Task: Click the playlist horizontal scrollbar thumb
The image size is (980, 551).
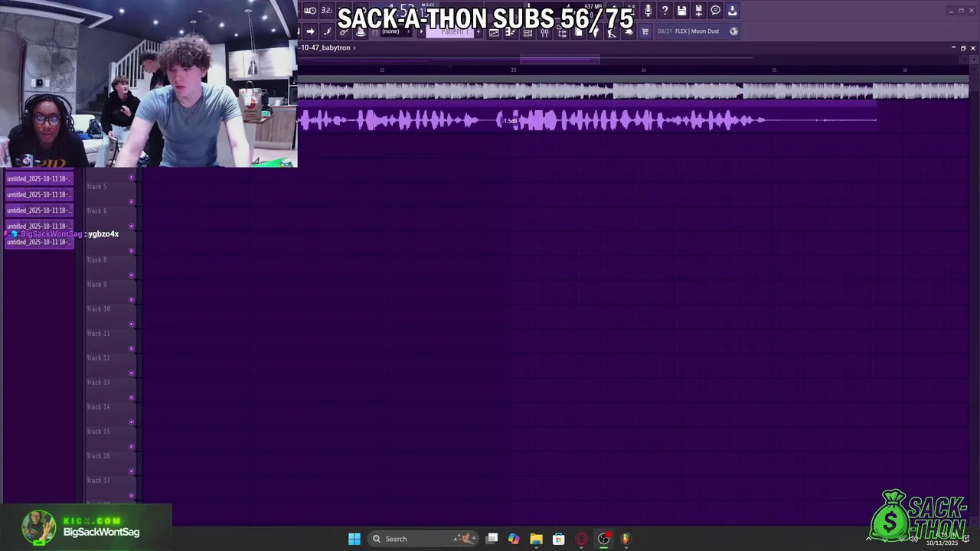Action: [560, 59]
